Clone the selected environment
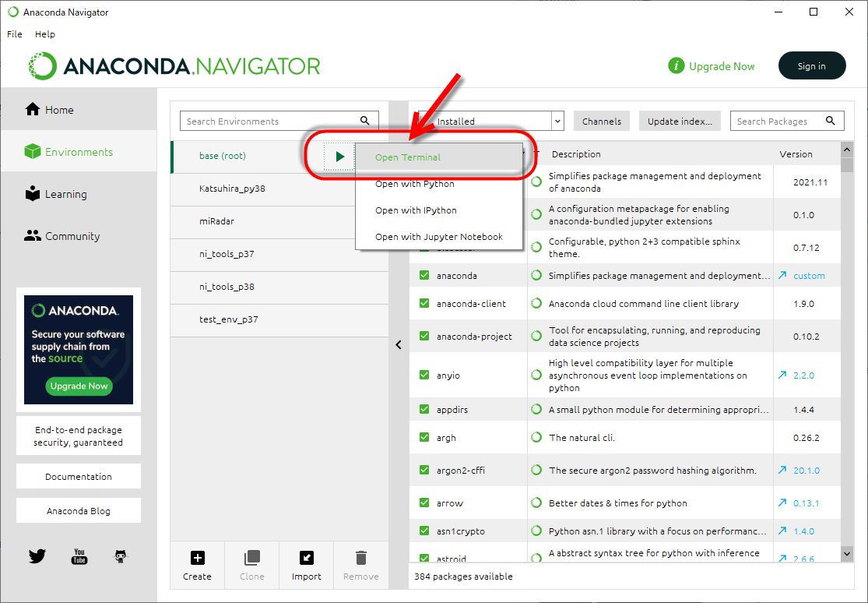 point(252,566)
